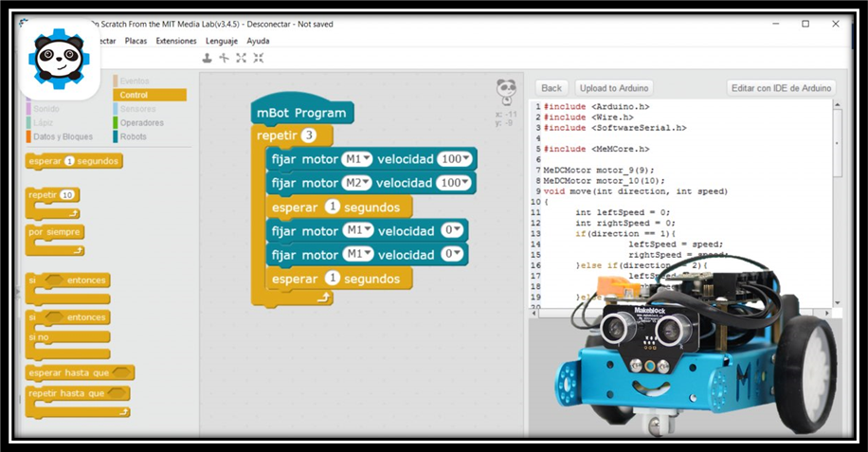The width and height of the screenshot is (868, 452).
Task: Click the code line '#include <MeMCore.h>'
Action: [596, 149]
